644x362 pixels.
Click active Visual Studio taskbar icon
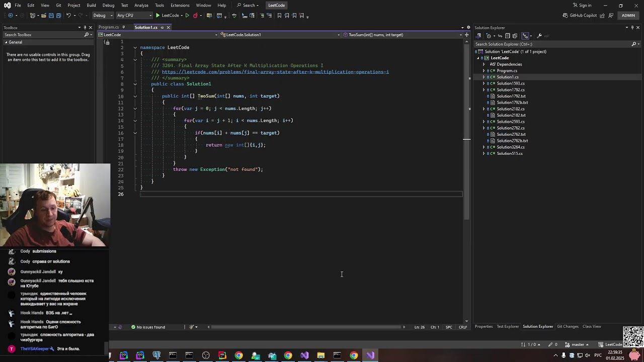(x=371, y=355)
